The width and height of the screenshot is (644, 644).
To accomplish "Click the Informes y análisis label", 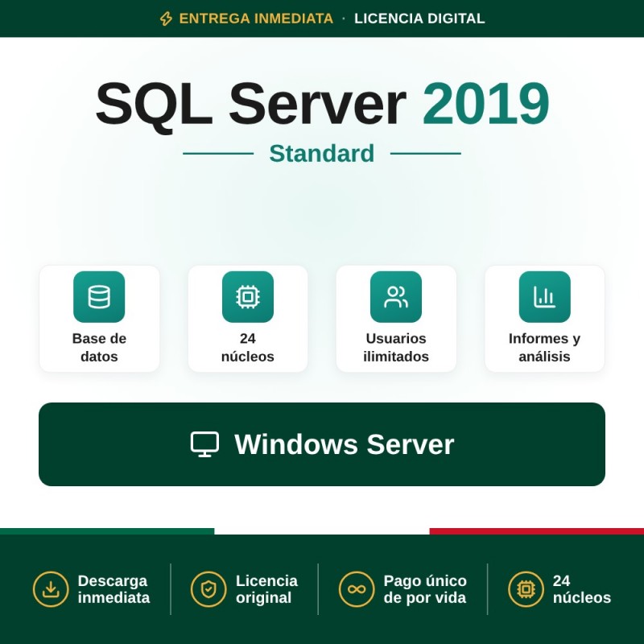I will [545, 348].
